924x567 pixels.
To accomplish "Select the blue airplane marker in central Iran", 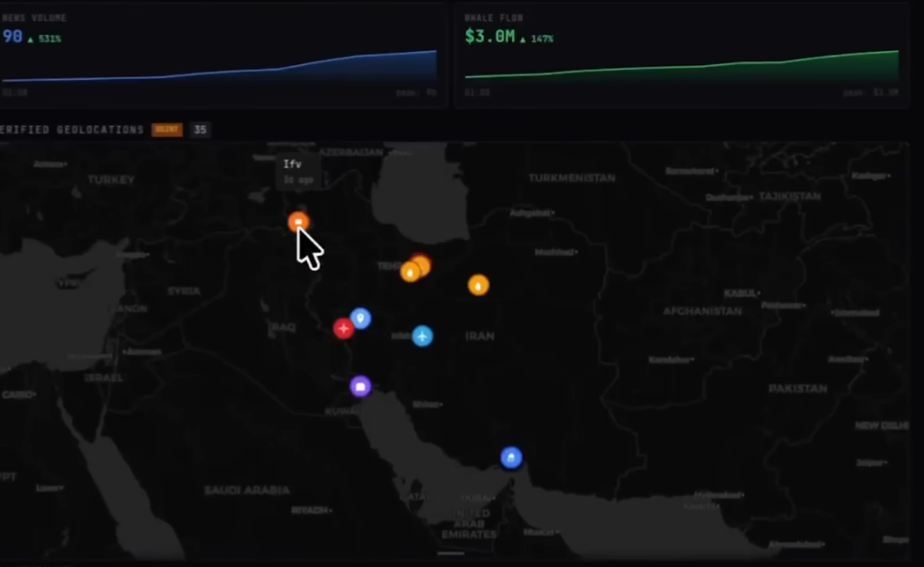I will [x=422, y=335].
